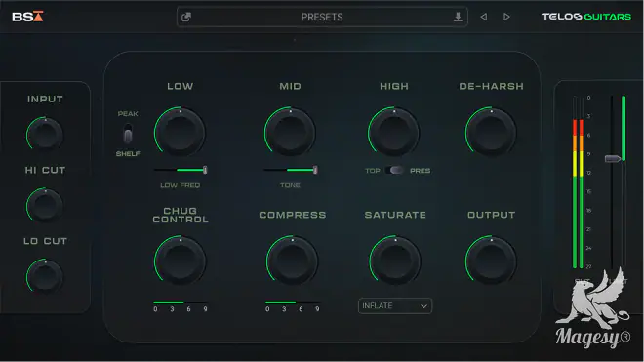The image size is (644, 362).
Task: Click the Hi Cut knob
Action: [44, 205]
